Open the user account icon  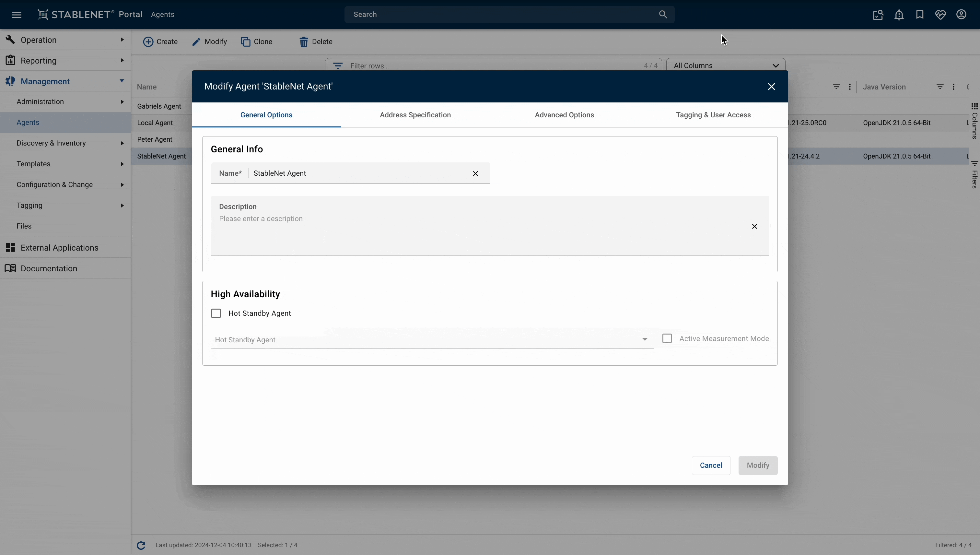(961, 15)
